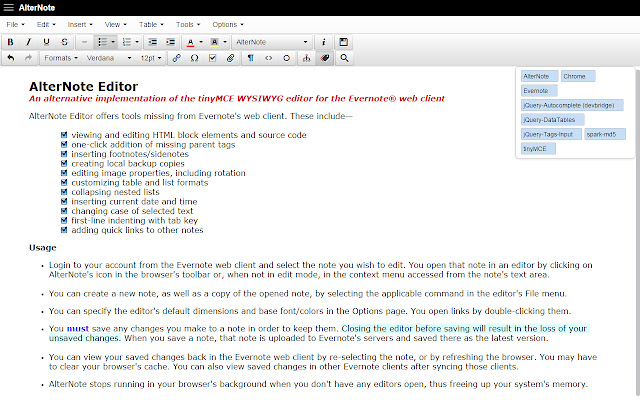Increase indent of the paragraph
The height and width of the screenshot is (400, 640).
(171, 42)
